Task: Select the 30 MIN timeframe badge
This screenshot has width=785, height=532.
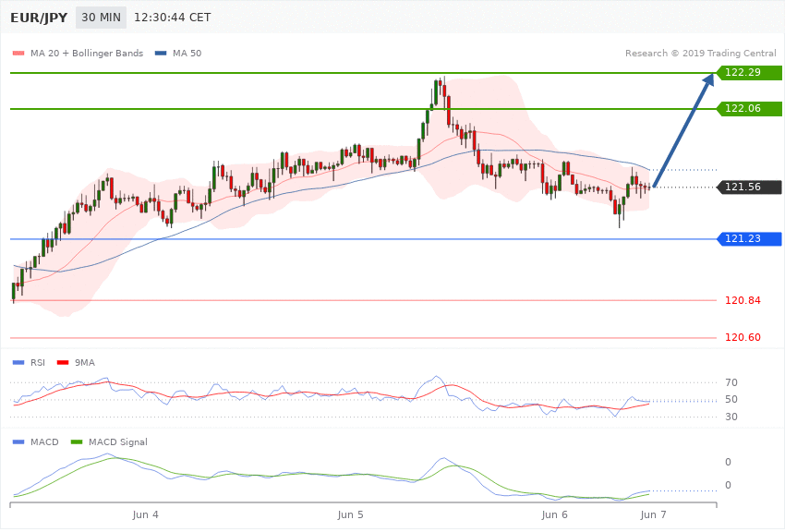Action: pyautogui.click(x=102, y=18)
